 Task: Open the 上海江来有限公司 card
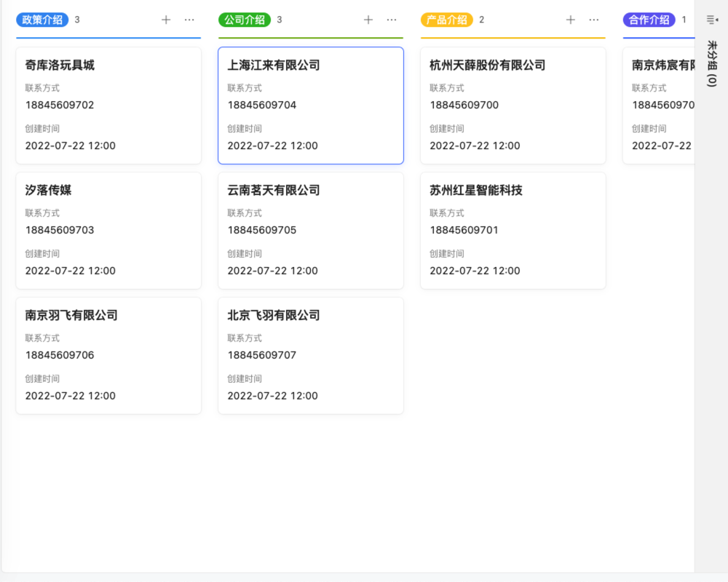310,105
